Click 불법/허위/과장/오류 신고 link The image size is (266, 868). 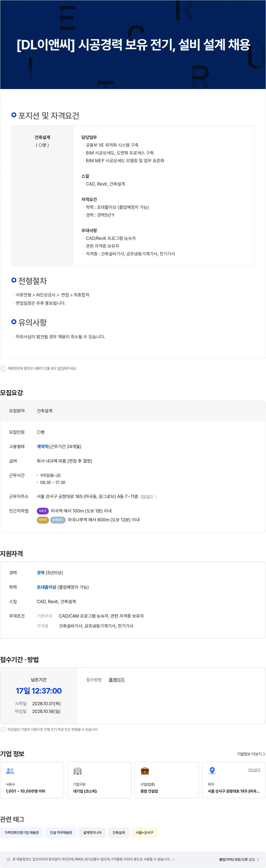point(239,859)
